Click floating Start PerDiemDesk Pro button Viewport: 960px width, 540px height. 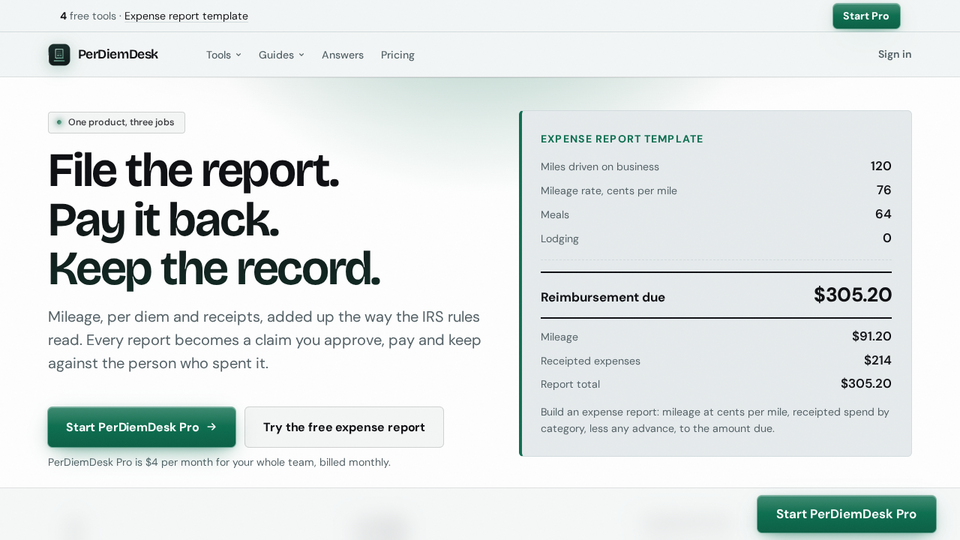(846, 514)
